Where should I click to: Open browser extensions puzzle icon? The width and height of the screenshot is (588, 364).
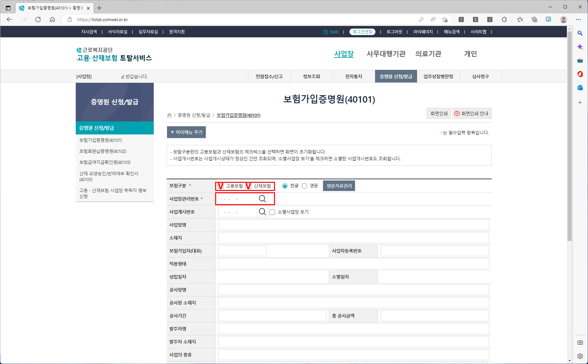point(504,19)
